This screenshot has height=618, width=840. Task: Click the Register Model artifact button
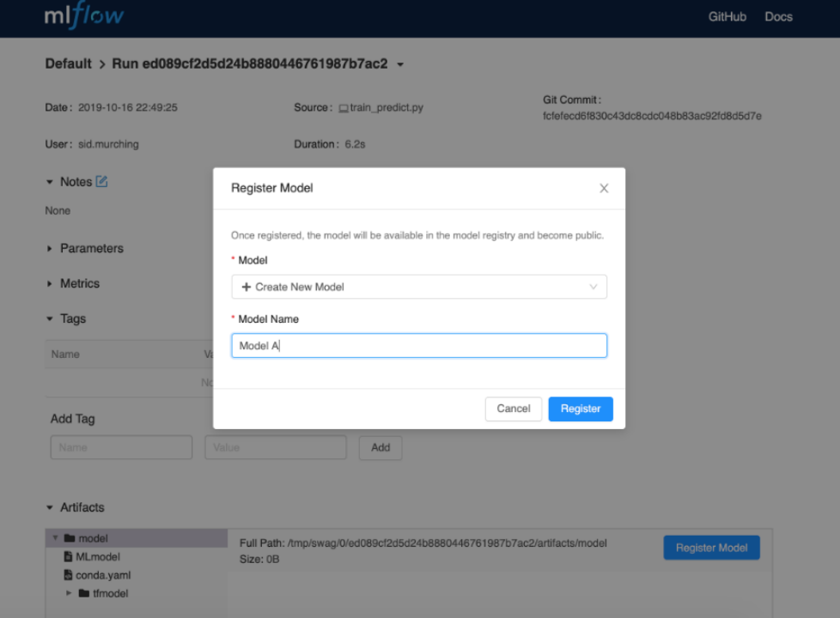click(x=711, y=548)
